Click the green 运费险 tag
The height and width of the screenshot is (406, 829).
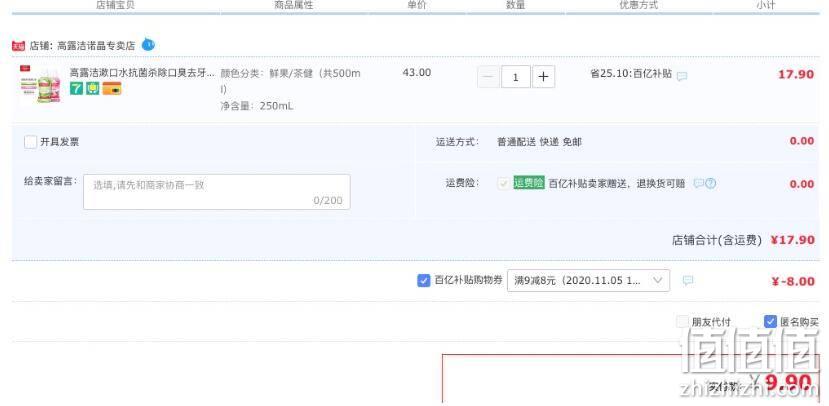click(x=529, y=183)
